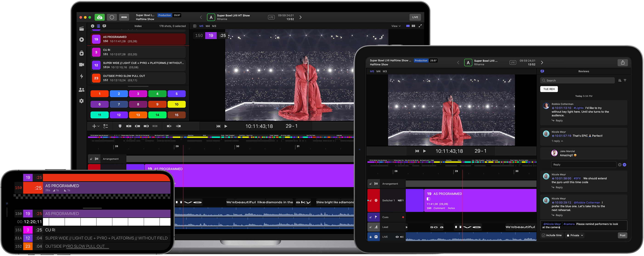Image resolution: width=644 pixels, height=256 pixels.
Task: Click the circle record button in MacBook toolbar
Action: [112, 17]
